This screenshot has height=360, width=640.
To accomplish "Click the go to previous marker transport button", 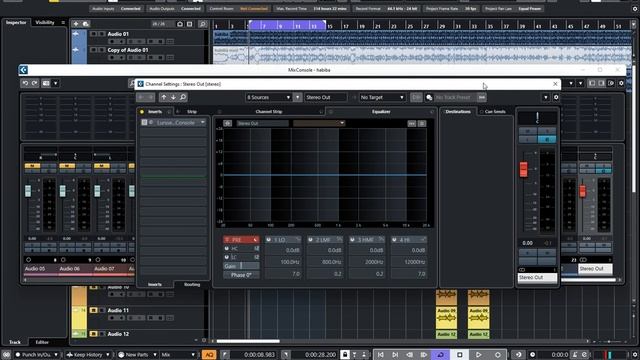I will click(x=380, y=355).
